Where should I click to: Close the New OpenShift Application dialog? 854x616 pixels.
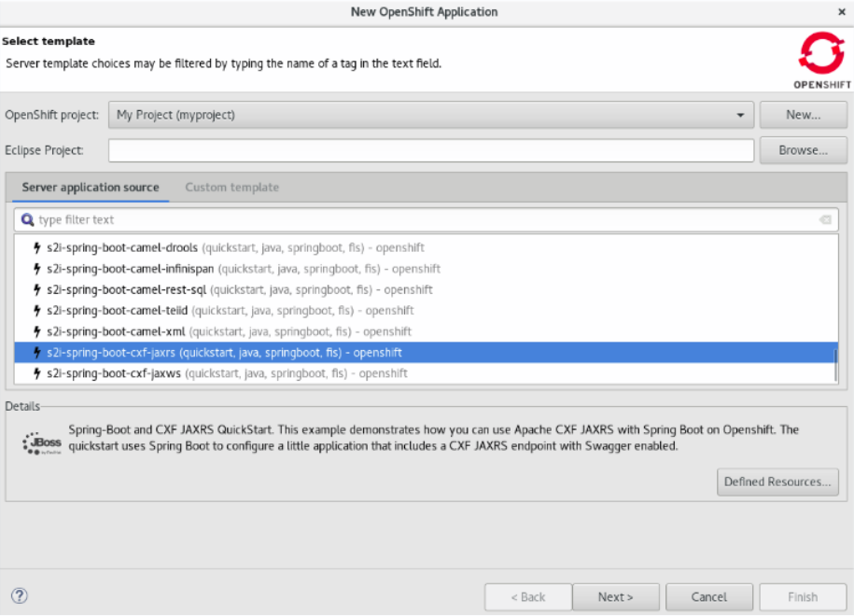coord(842,11)
